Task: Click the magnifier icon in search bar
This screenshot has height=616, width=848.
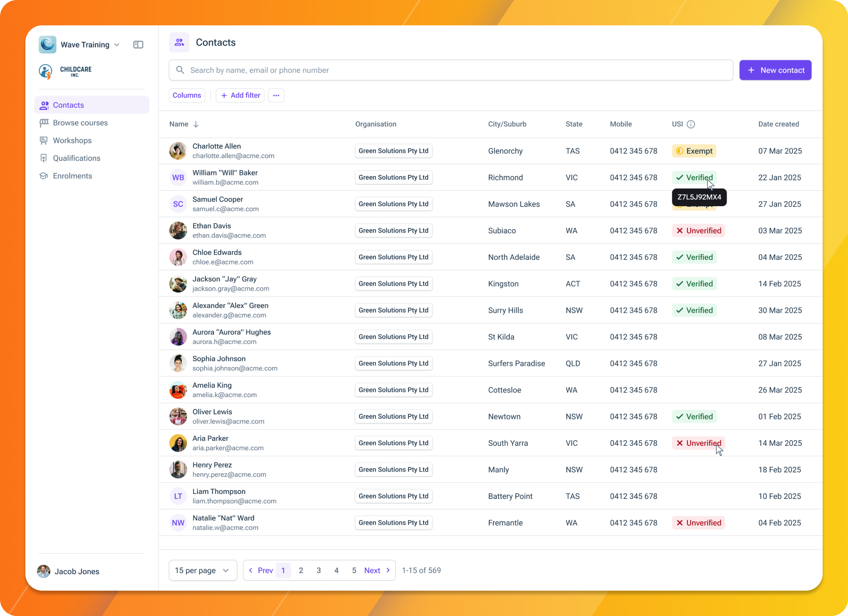Action: pos(180,70)
